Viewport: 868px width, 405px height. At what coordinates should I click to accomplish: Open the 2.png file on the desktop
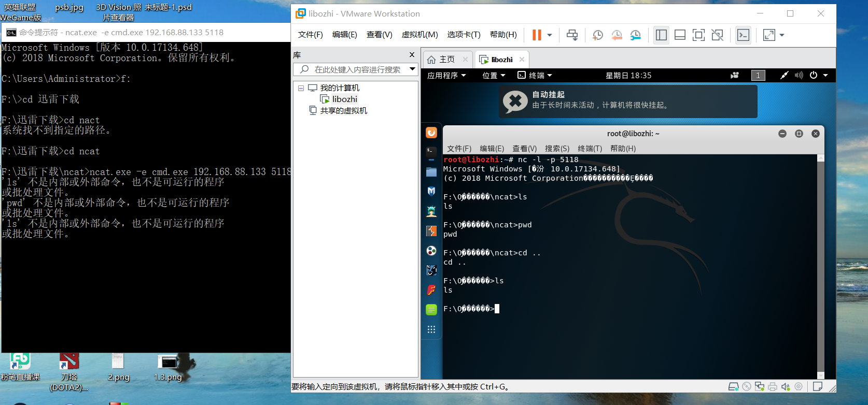coord(118,367)
